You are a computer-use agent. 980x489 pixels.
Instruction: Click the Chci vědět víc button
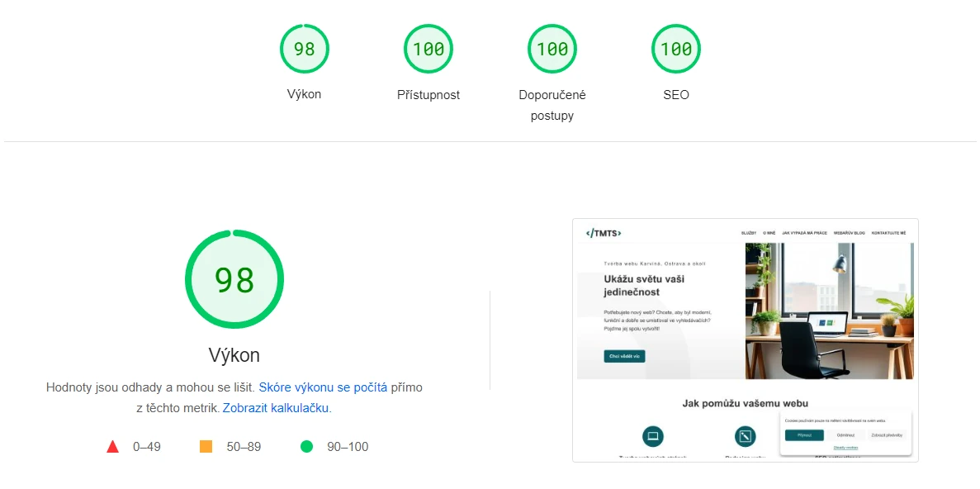[624, 357]
